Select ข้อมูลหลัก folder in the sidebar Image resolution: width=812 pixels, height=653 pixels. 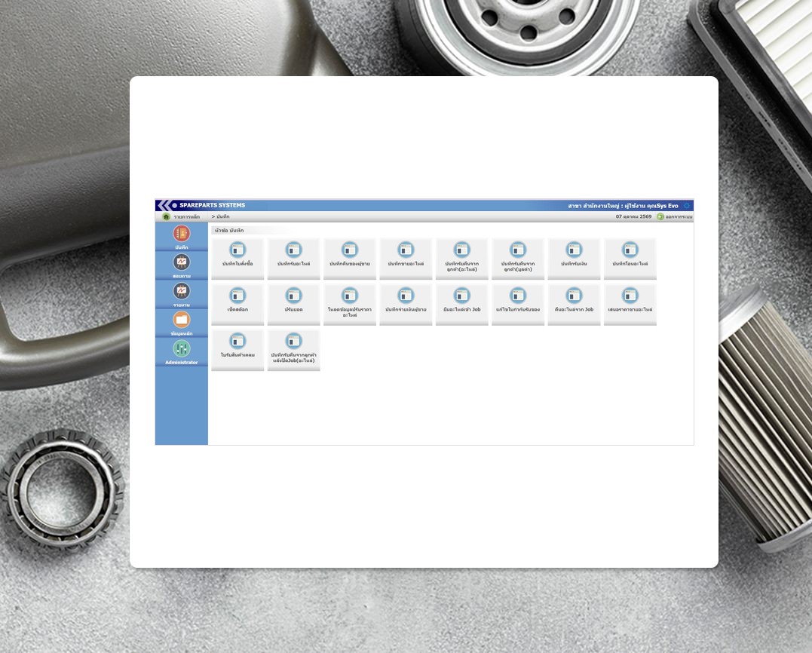181,323
